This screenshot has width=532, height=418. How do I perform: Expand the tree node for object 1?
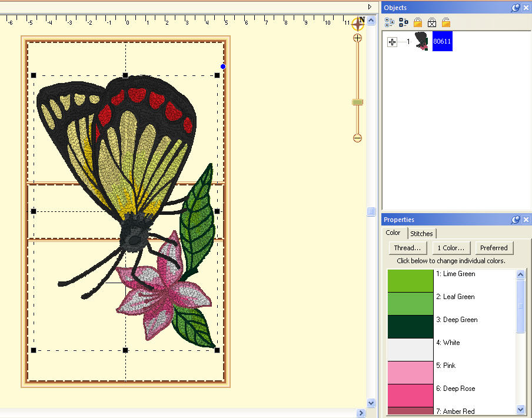(393, 42)
